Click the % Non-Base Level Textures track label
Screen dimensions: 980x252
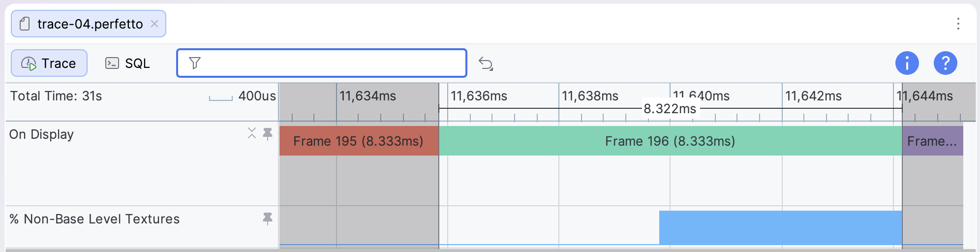[94, 219]
